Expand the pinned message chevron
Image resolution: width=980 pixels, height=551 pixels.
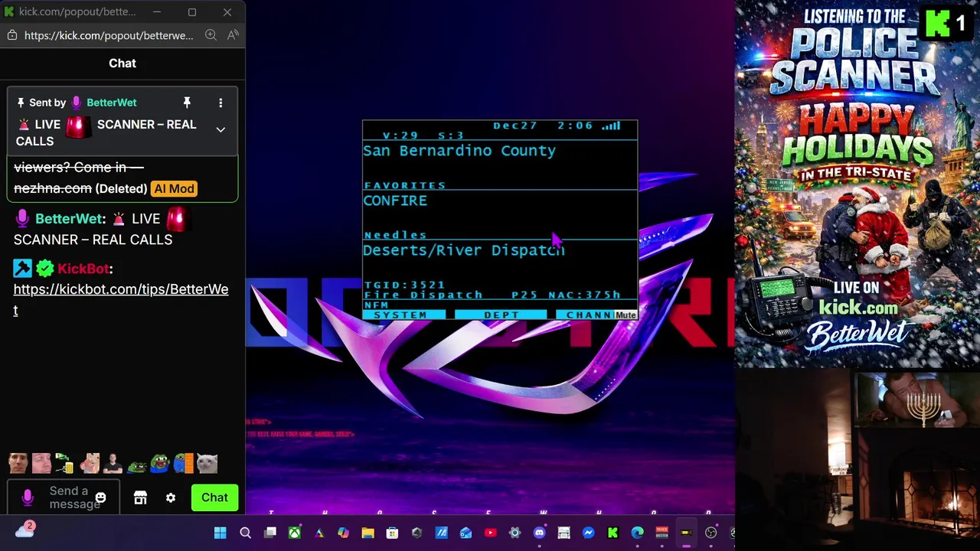220,130
